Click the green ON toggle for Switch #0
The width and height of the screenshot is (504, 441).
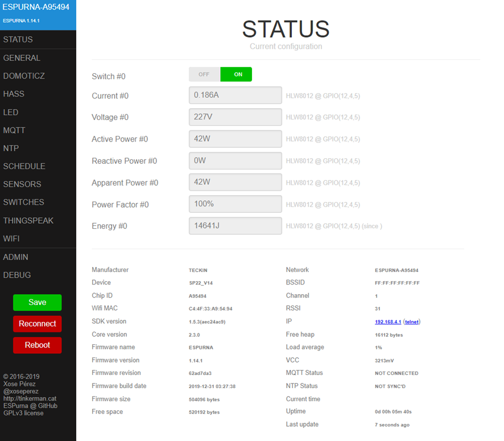(x=237, y=75)
